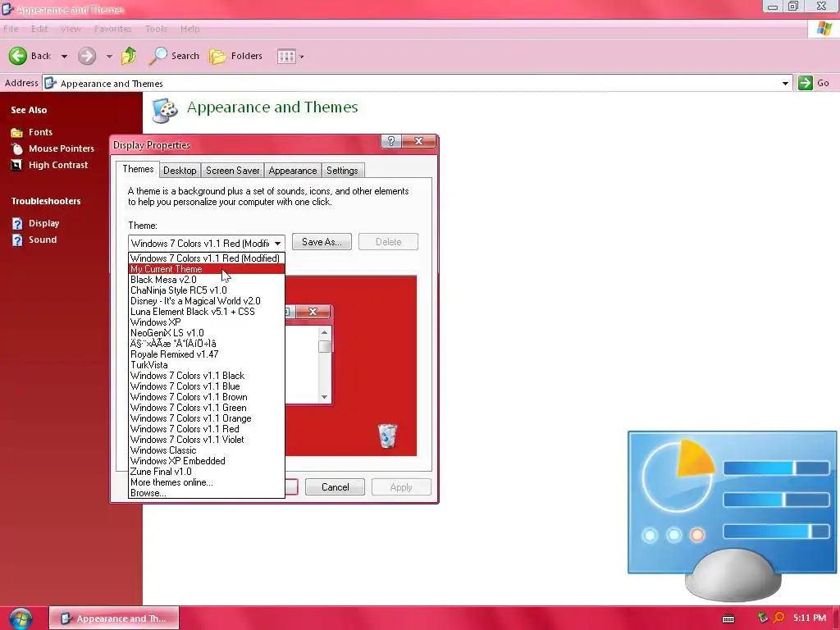840x630 pixels.
Task: Click the Fonts folder icon
Action: point(17,132)
